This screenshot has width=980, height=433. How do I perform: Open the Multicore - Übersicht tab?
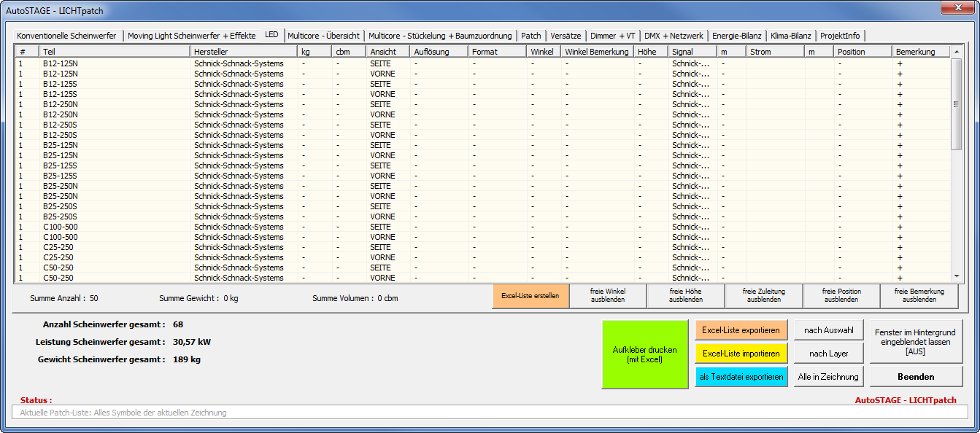point(323,36)
